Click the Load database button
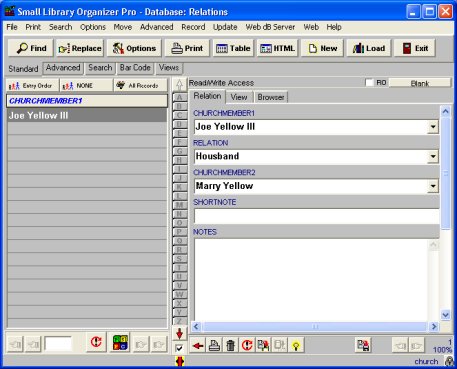The width and height of the screenshot is (457, 369). [369, 48]
